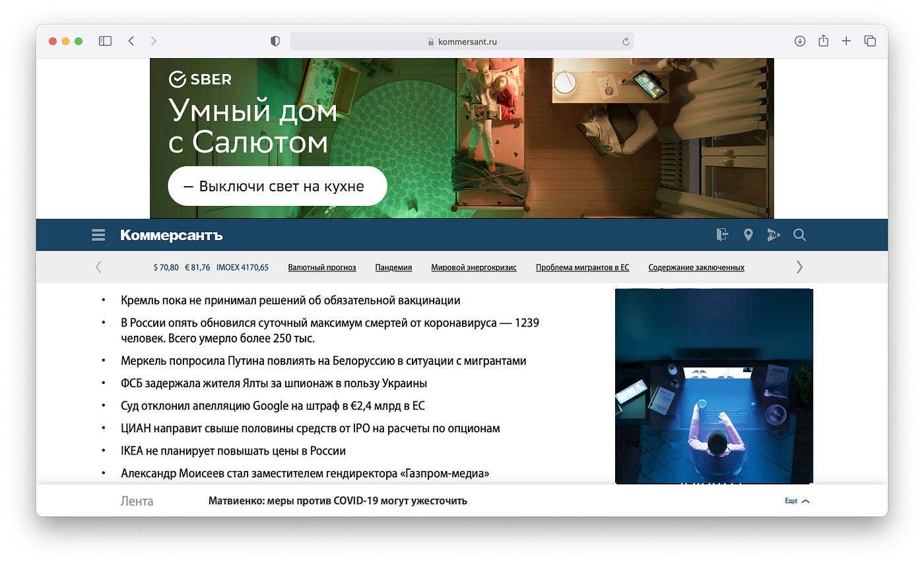Open the Содержание заключенных topic
The height and width of the screenshot is (572, 924).
(x=696, y=267)
